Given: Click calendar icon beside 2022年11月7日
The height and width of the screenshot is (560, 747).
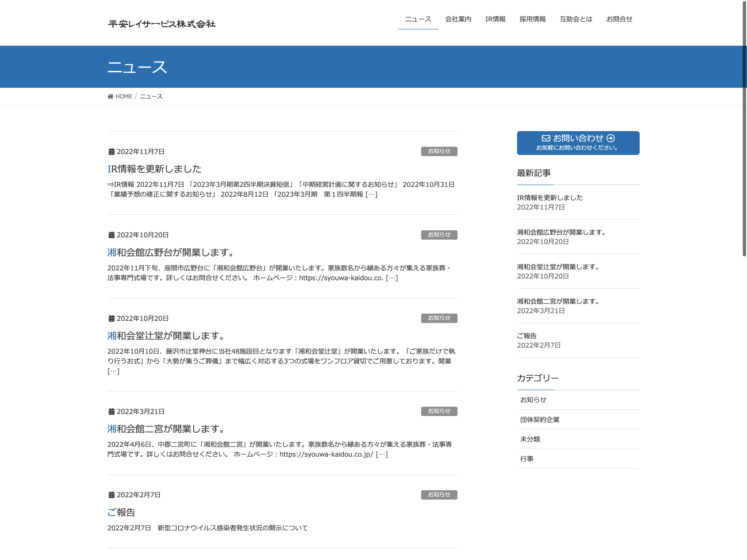Looking at the screenshot, I should pyautogui.click(x=111, y=152).
